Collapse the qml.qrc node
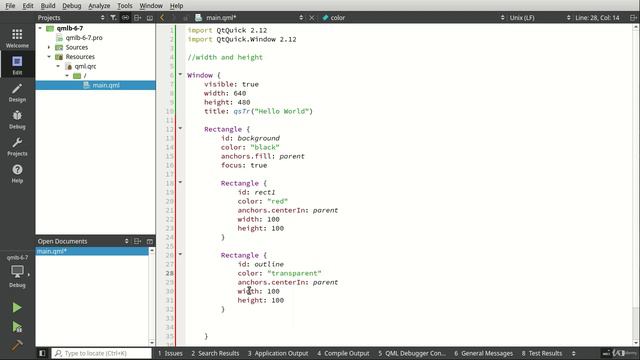 coord(58,66)
